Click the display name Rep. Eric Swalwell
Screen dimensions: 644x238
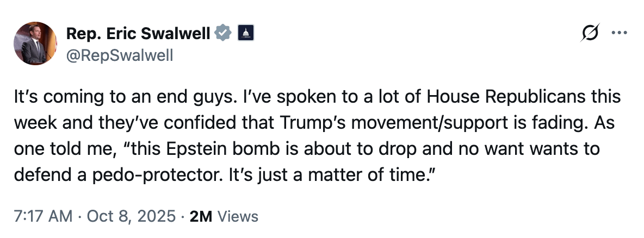[138, 34]
